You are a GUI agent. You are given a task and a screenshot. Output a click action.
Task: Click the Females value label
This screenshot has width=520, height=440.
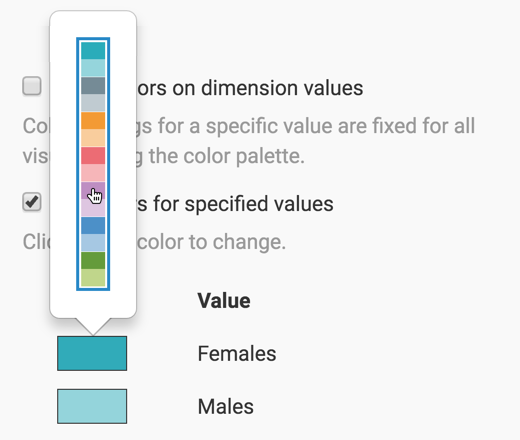click(x=237, y=353)
